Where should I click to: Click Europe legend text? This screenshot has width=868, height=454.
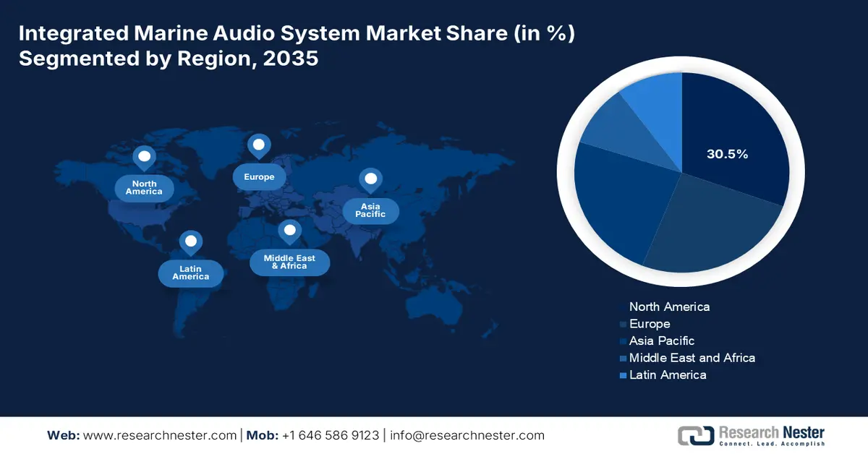tap(650, 324)
